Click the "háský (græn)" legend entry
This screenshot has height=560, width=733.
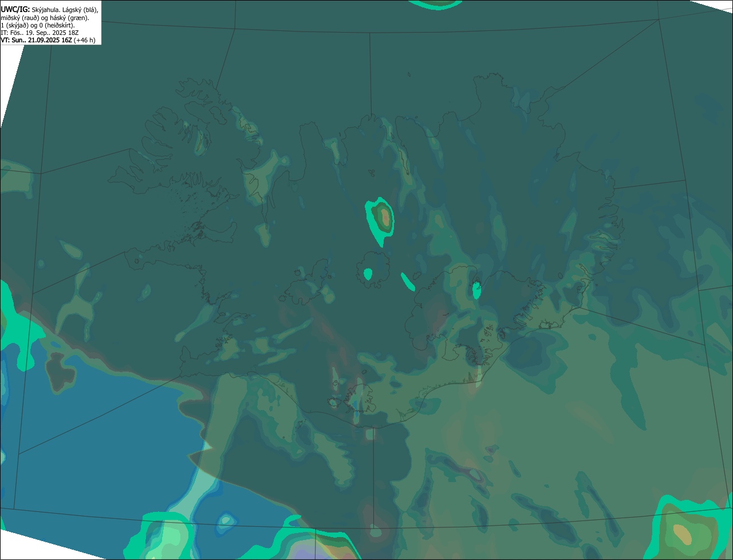click(69, 18)
